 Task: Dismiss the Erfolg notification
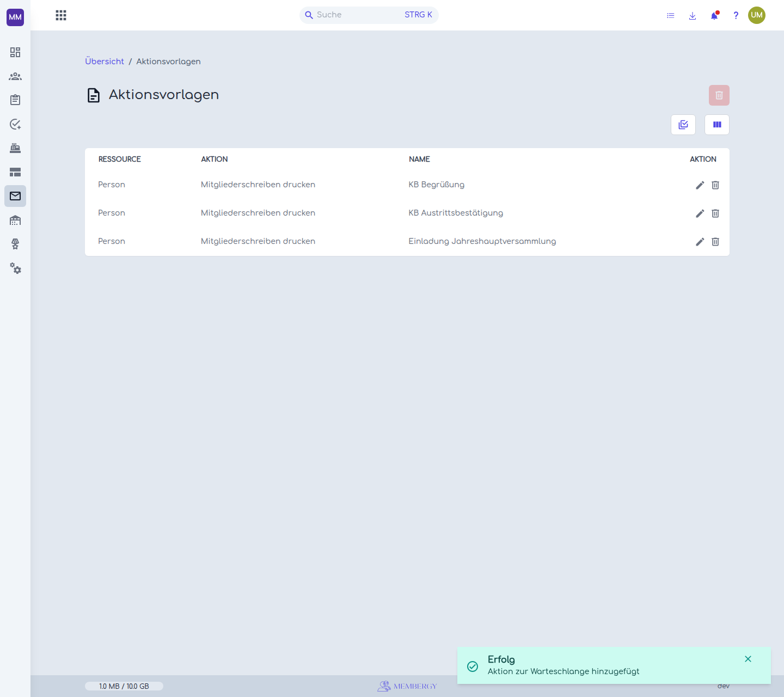click(x=748, y=659)
